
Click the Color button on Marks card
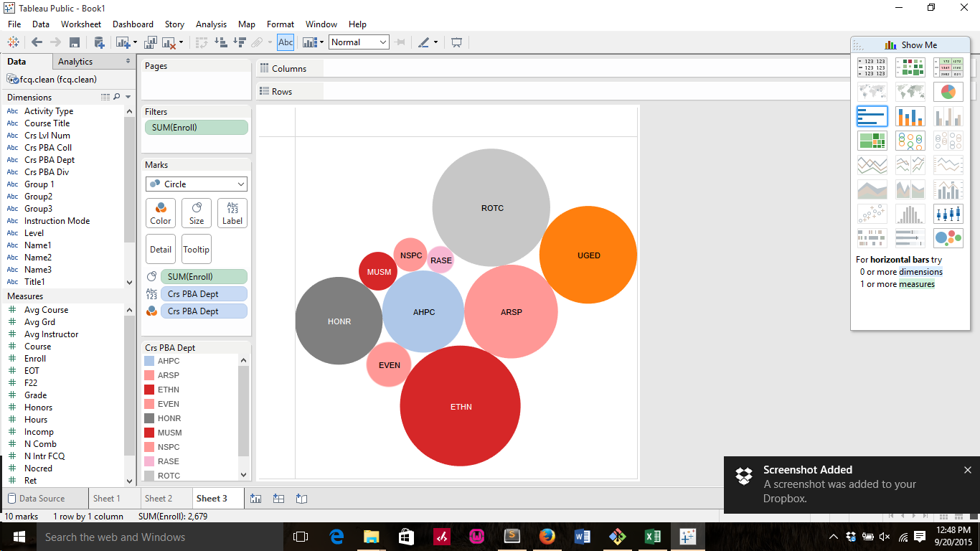(x=161, y=213)
